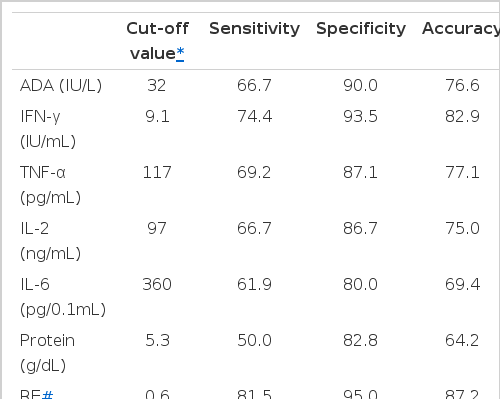Select IFN-γ sensitivity value 74.4
Viewport: 500px width, 399px height.
pyautogui.click(x=254, y=117)
